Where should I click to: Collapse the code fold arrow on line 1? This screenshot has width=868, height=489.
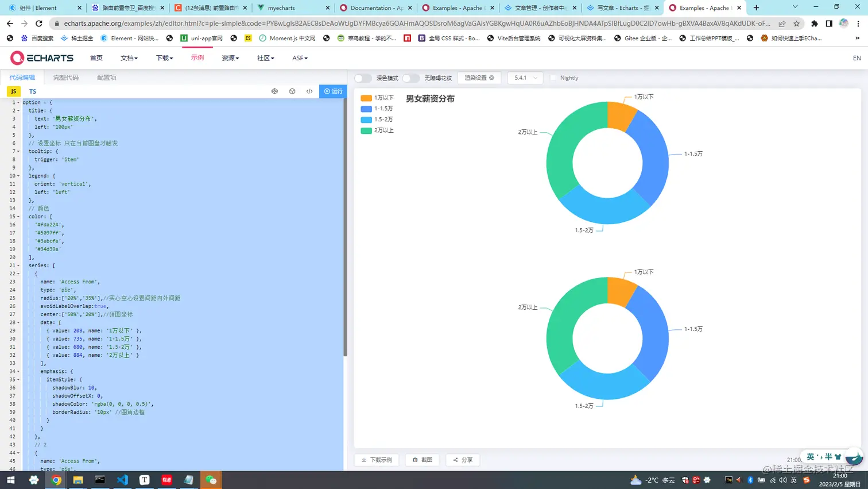pyautogui.click(x=18, y=103)
